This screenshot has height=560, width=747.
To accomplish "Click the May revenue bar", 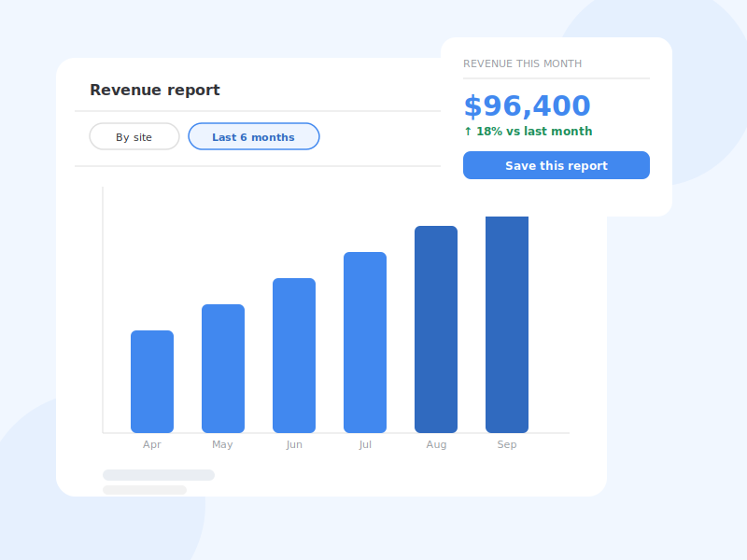I will pos(223,369).
